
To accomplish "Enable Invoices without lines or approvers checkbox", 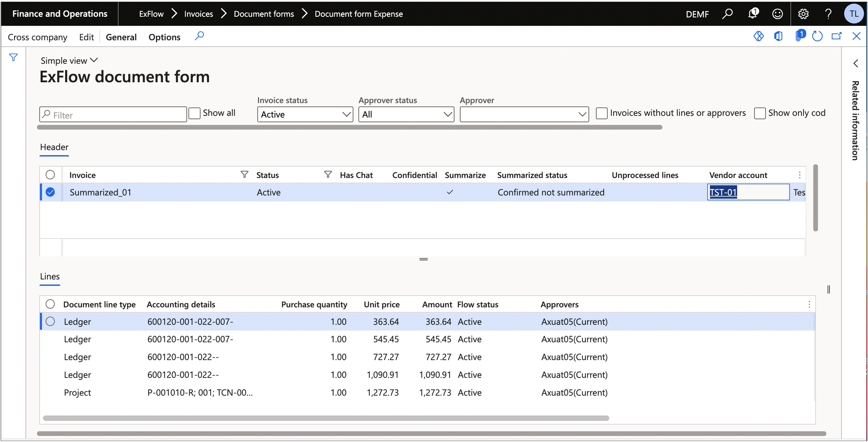I will click(x=602, y=113).
